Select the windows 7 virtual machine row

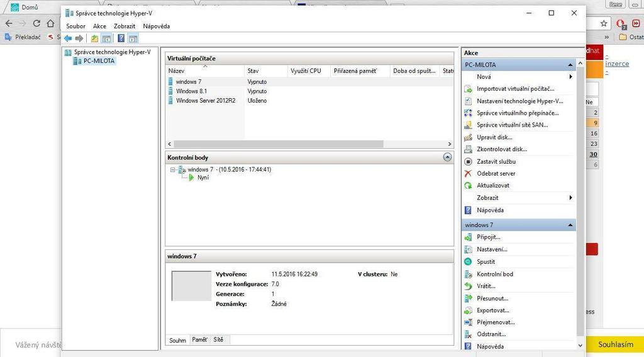[x=310, y=82]
